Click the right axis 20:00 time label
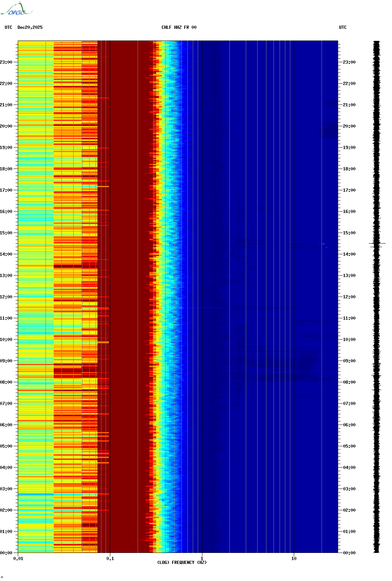 349,126
